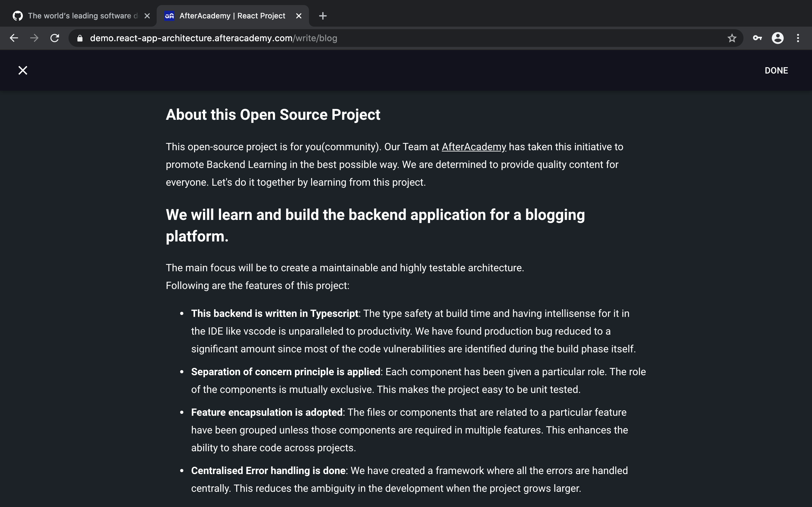
Task: Click the Chrome menu three-dot icon
Action: 799,38
